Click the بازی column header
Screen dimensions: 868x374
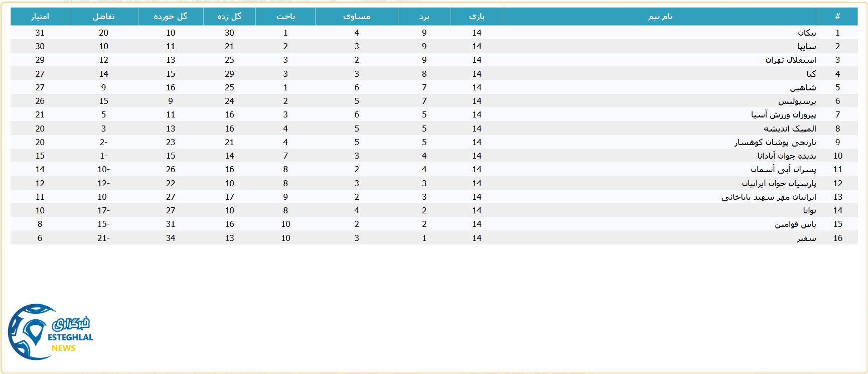pos(477,17)
